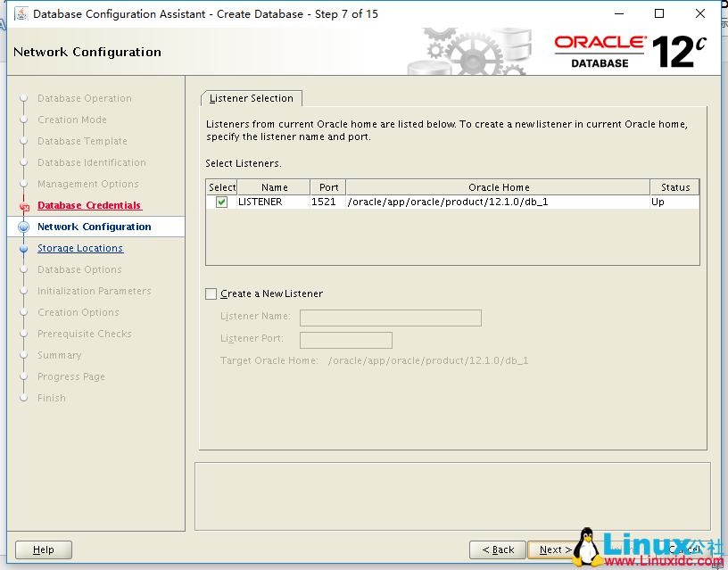Toggle the Select column checkbox for LISTENER
This screenshot has width=728, height=570.
(220, 202)
